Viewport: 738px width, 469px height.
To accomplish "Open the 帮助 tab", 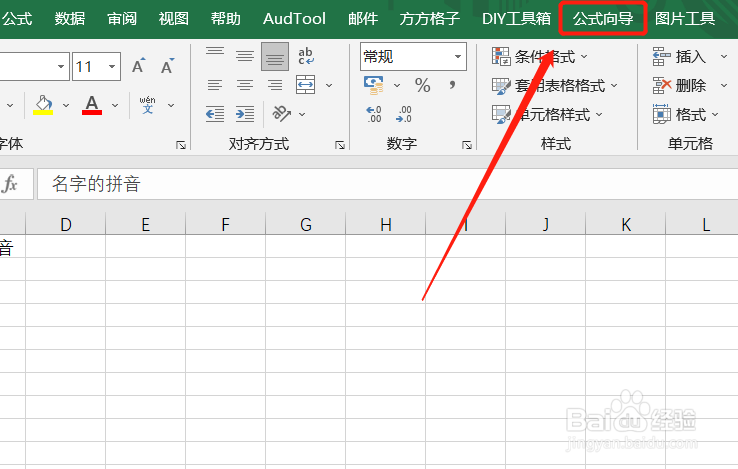I will point(225,19).
